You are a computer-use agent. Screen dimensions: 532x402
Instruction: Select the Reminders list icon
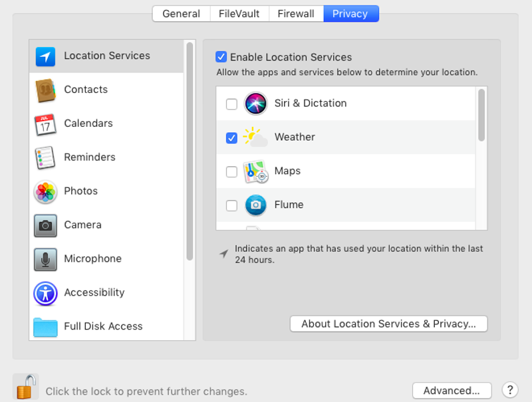(45, 157)
